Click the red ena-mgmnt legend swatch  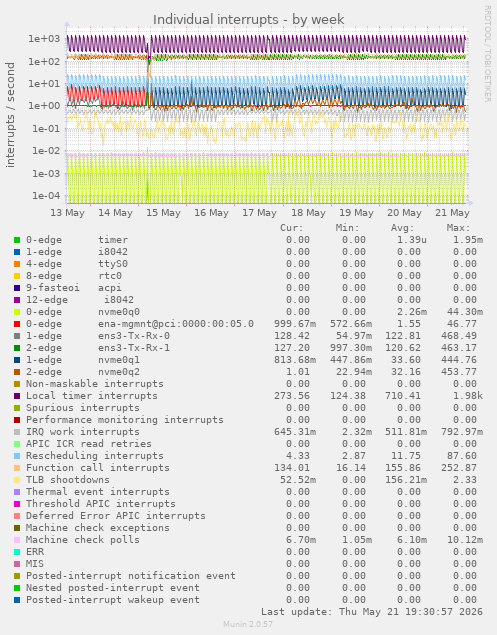coord(17,324)
